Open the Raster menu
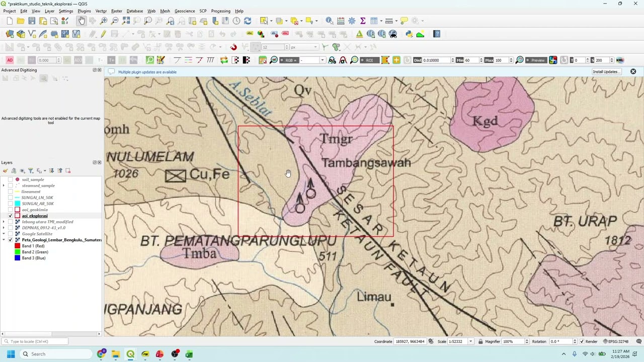Viewport: 644px width, 362px height. click(x=116, y=11)
